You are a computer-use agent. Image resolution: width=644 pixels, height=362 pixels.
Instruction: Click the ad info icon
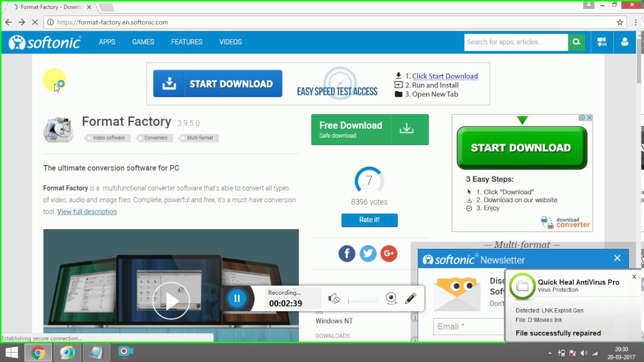click(582, 118)
